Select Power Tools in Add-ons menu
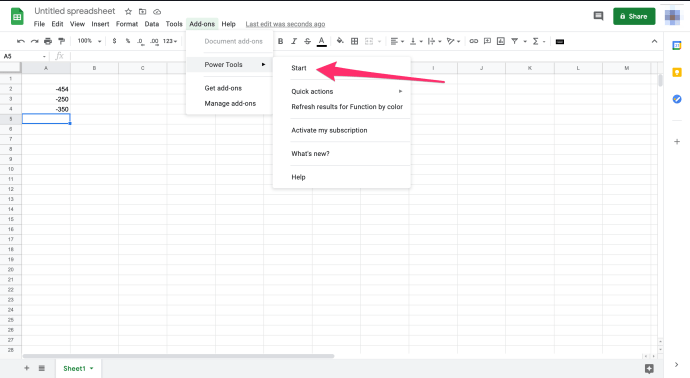The image size is (690, 378). (229, 65)
